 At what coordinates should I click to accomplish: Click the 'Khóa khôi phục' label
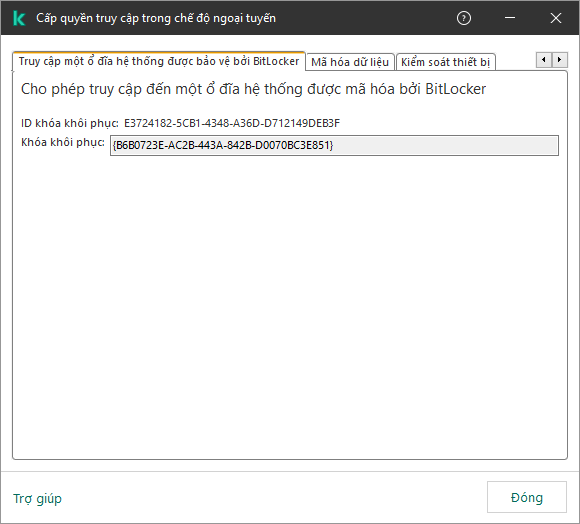(x=63, y=142)
